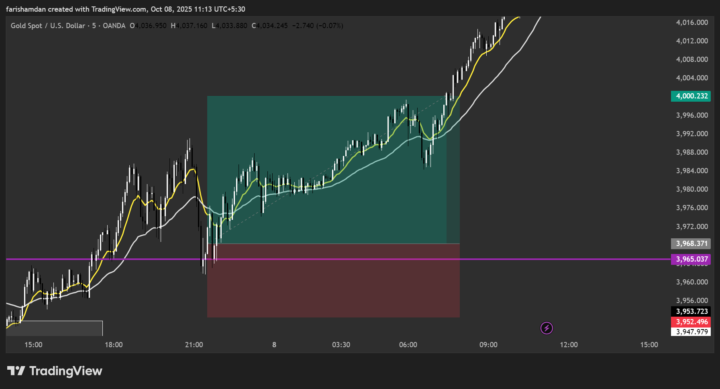Click the 06:00 time axis label
This screenshot has height=389, width=720.
408,344
